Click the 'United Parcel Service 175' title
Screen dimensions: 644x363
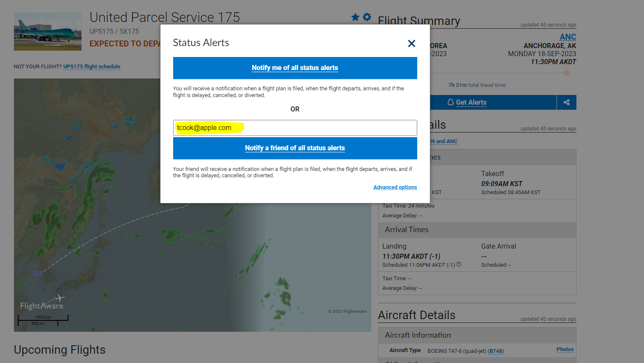pos(165,17)
